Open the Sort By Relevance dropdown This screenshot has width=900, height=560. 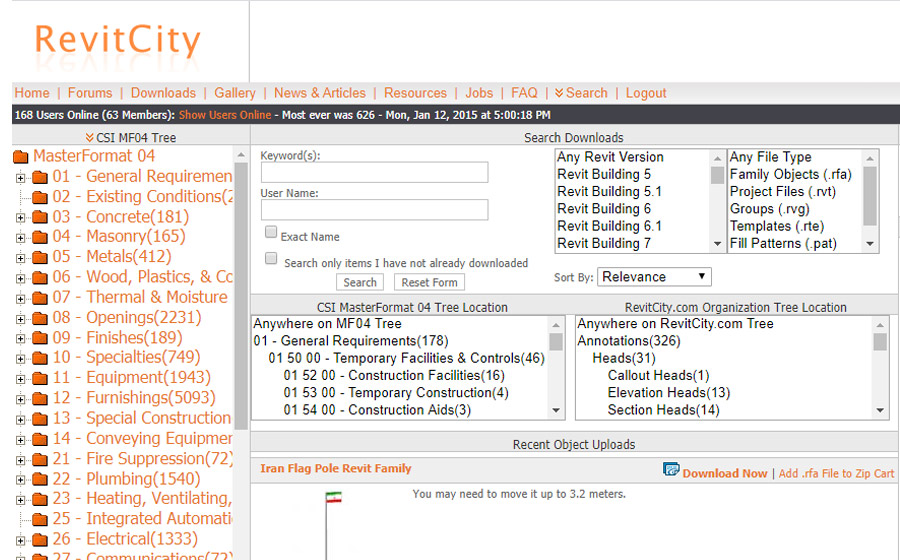click(x=654, y=277)
